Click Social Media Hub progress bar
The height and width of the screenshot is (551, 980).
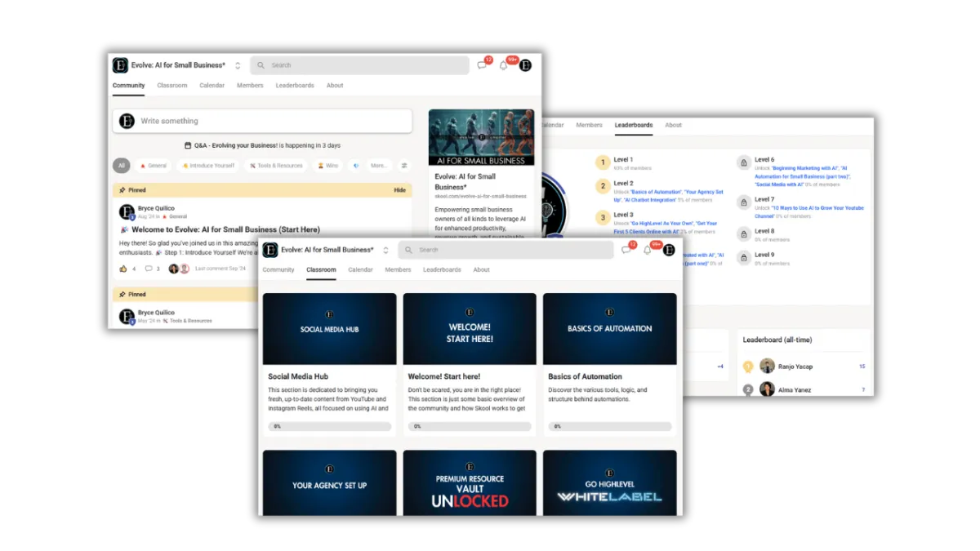tap(329, 426)
